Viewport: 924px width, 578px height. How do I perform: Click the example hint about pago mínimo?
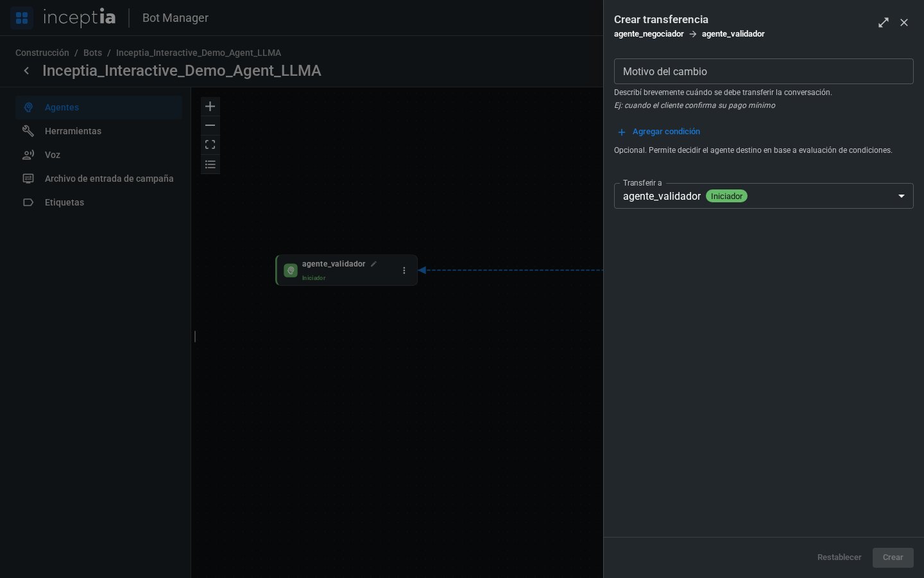694,105
